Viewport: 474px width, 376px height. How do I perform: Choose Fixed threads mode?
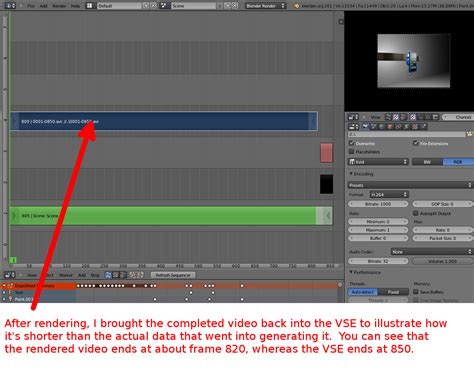(x=393, y=292)
